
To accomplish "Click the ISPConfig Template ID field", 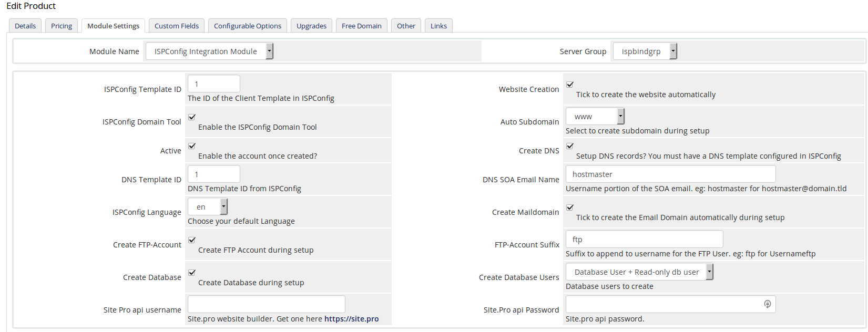I will (214, 84).
